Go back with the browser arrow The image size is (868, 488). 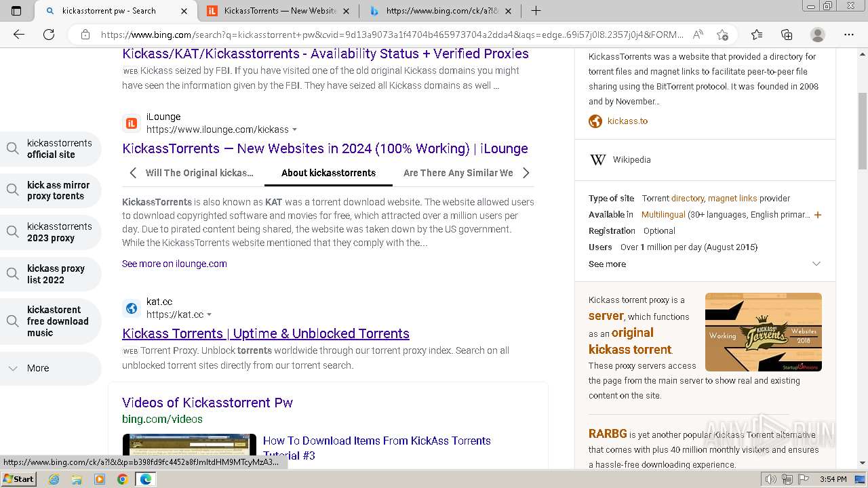pyautogui.click(x=19, y=35)
